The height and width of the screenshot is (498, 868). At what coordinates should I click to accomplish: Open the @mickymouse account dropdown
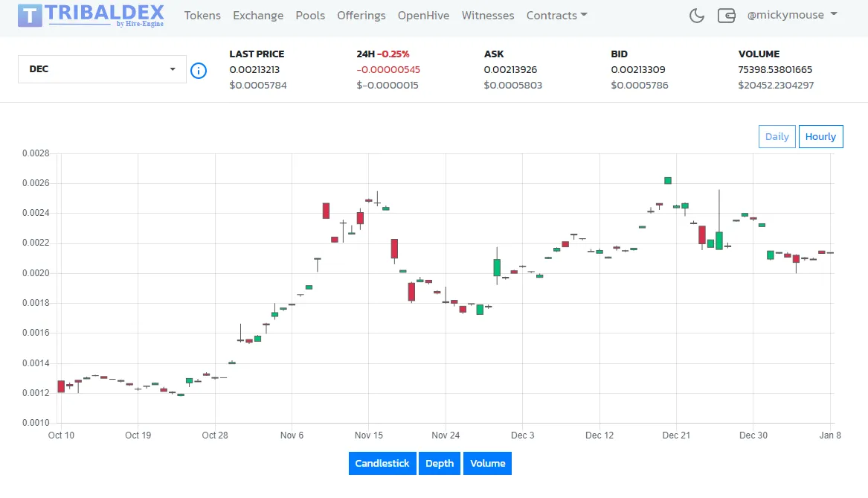pyautogui.click(x=791, y=15)
